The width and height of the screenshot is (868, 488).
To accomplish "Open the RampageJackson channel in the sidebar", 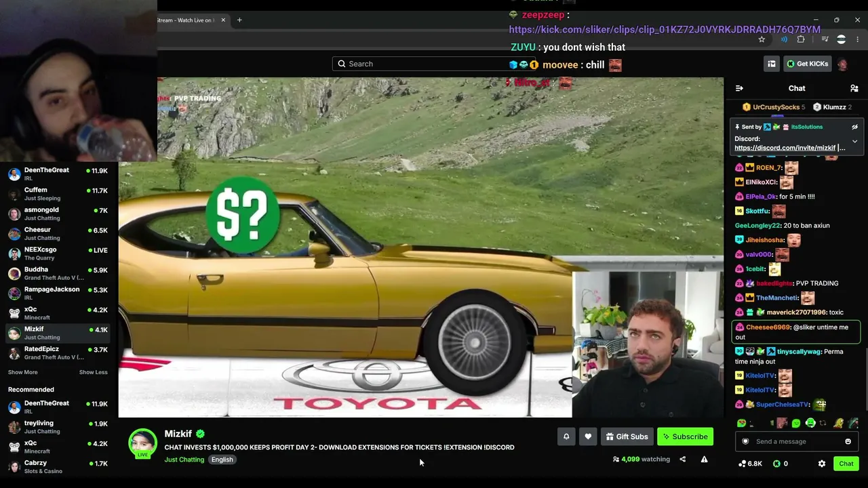I will [x=58, y=293].
